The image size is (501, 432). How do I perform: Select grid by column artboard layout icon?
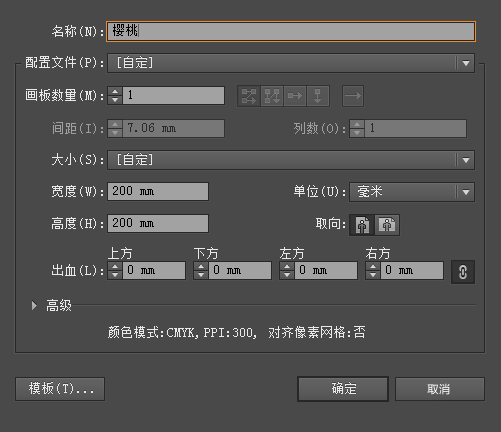tap(272, 96)
